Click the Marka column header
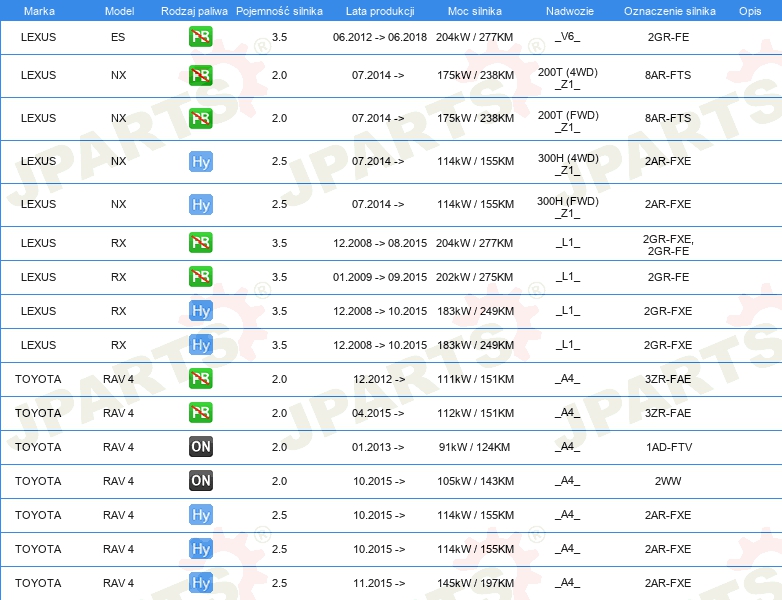Screen dimensions: 782x600 (x=39, y=11)
